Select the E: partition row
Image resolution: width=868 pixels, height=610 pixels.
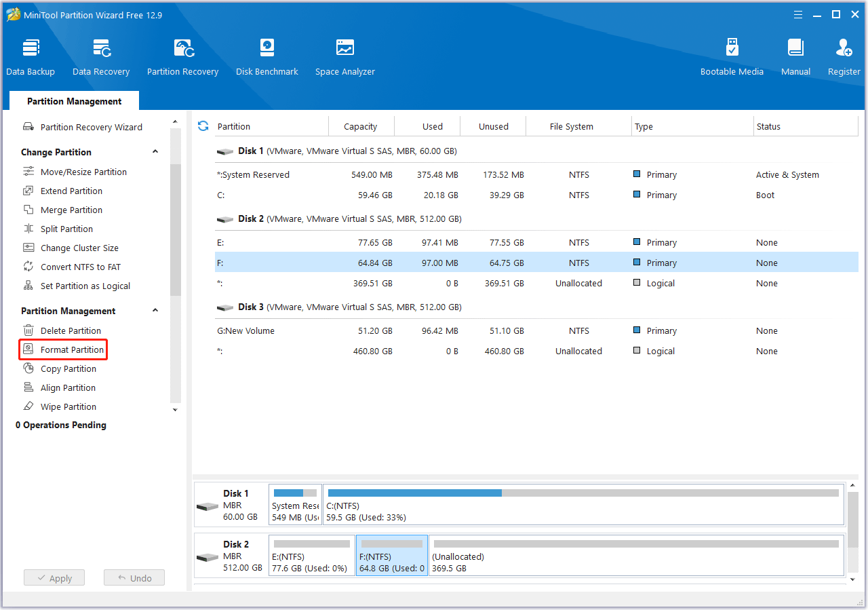[536, 242]
